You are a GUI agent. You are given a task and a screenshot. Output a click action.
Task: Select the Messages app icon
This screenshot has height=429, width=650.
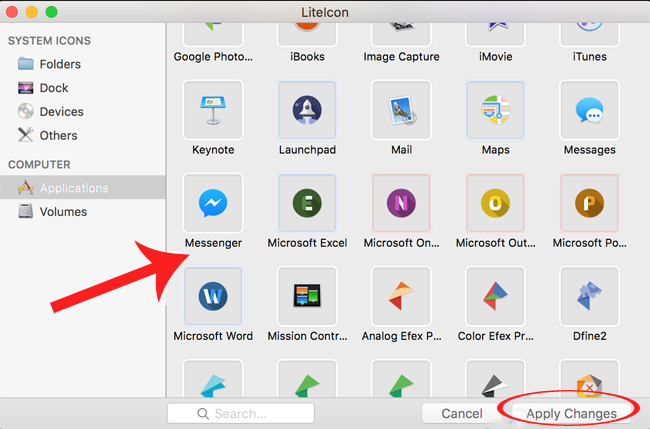(589, 110)
